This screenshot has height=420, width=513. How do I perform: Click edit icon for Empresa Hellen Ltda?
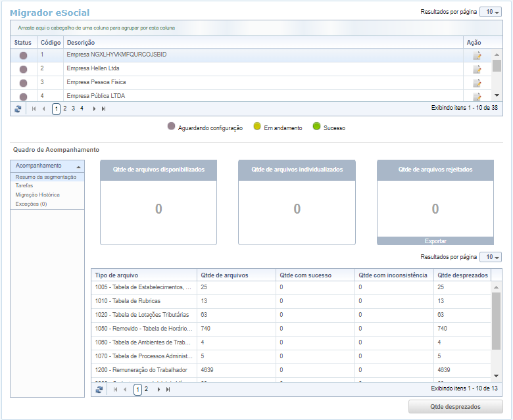tap(477, 69)
